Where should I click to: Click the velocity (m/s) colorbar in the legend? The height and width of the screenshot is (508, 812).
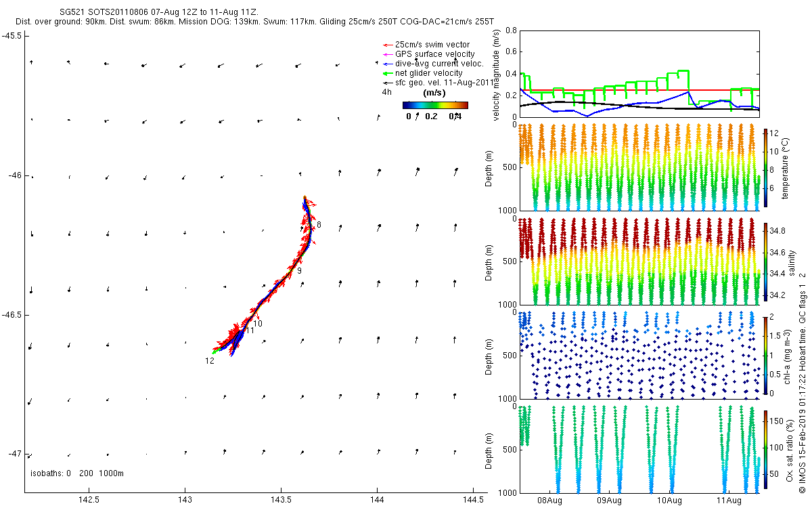(435, 105)
